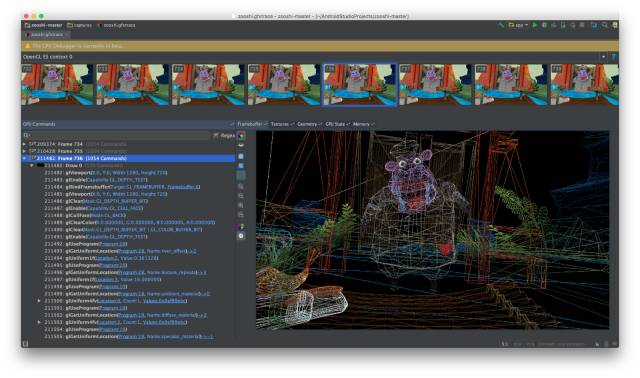Image resolution: width=640 pixels, height=378 pixels.
Task: Click the second framebuffer tool icon below color channels
Action: click(241, 145)
